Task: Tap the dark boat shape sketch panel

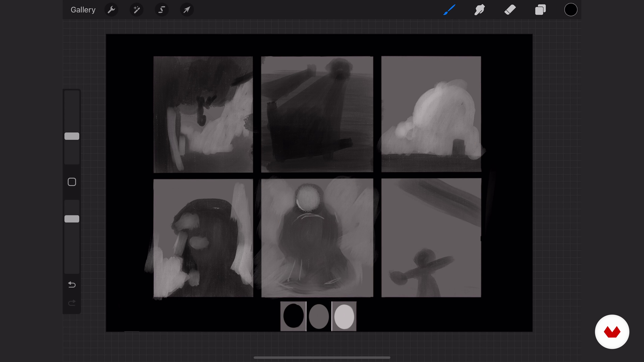Action: 317,114
